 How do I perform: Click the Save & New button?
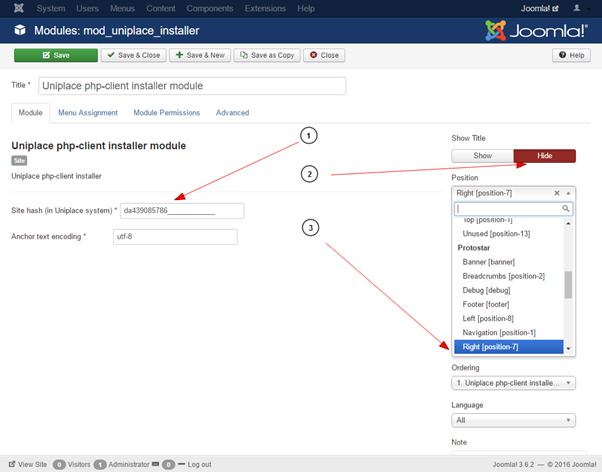pos(200,55)
